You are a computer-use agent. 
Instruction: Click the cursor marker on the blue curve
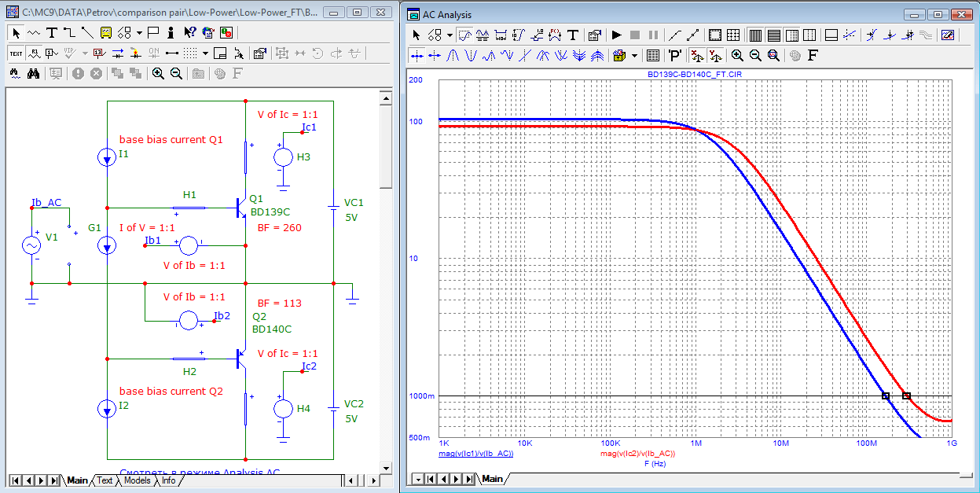[x=886, y=396]
